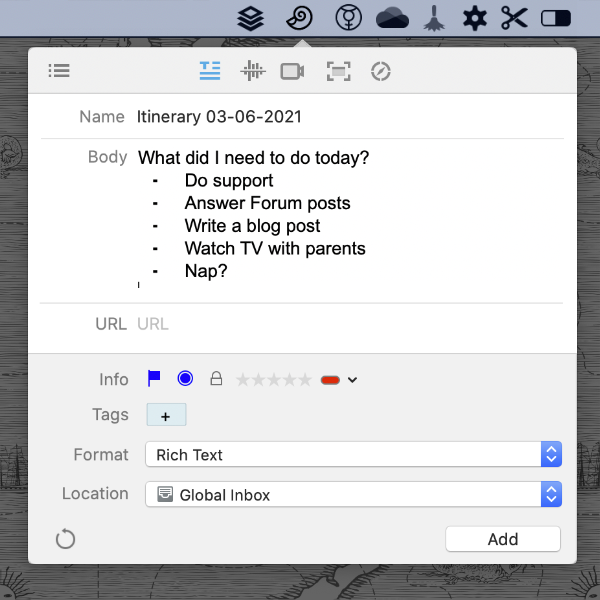Screen dimensions: 600x600
Task: Open the Location Global Inbox dropdown
Action: tap(354, 494)
